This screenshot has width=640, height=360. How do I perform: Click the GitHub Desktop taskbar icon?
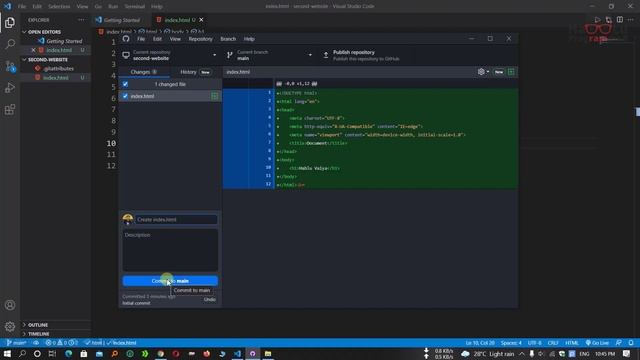(253, 353)
